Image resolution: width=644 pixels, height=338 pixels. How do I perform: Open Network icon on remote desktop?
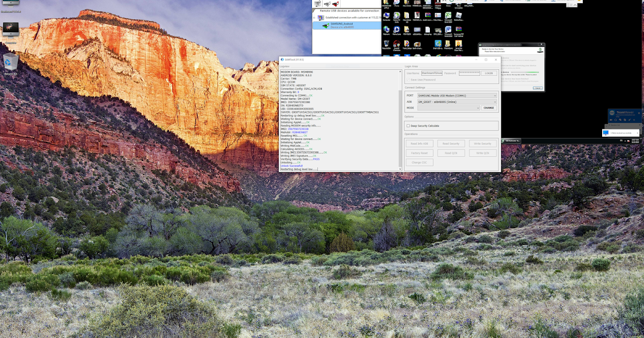(x=386, y=30)
